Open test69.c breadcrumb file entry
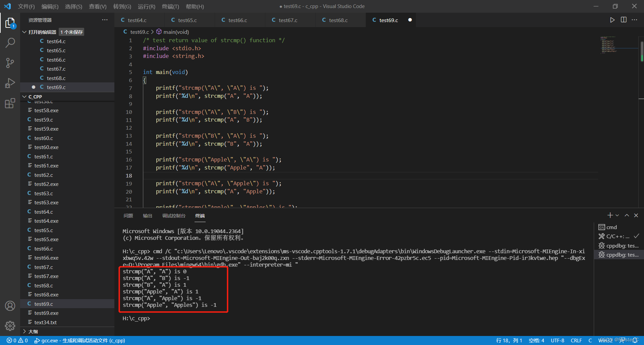 tap(136, 32)
